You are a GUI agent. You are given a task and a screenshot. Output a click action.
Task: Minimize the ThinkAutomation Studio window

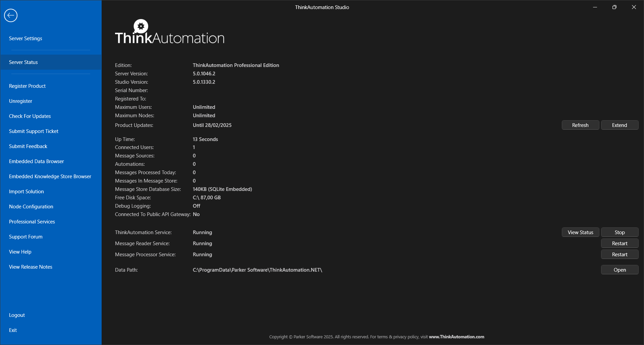click(x=595, y=7)
